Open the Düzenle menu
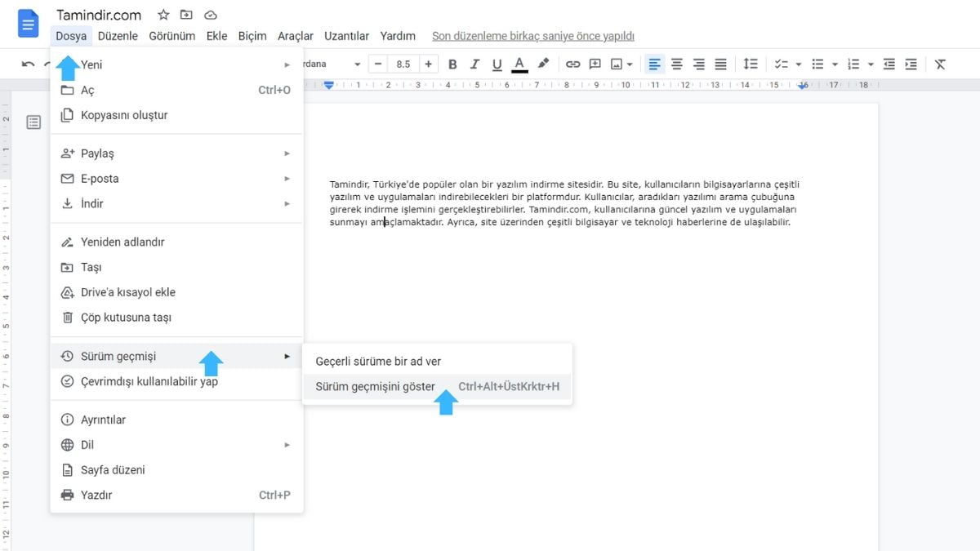980x551 pixels. [118, 36]
